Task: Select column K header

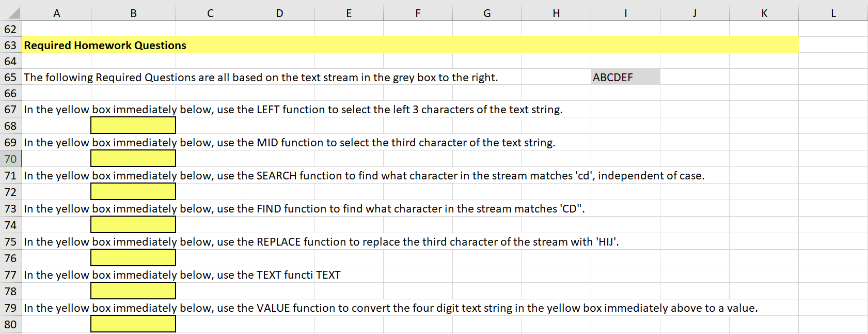Action: [x=764, y=13]
